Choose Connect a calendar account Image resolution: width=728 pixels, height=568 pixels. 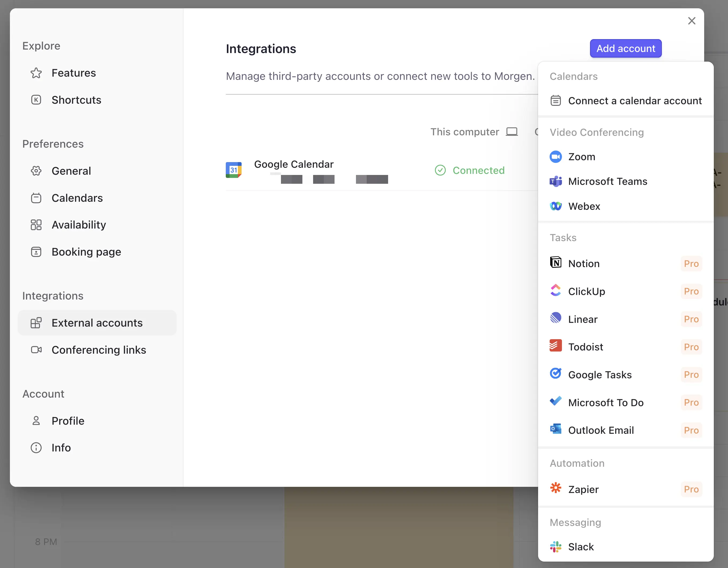pos(626,101)
